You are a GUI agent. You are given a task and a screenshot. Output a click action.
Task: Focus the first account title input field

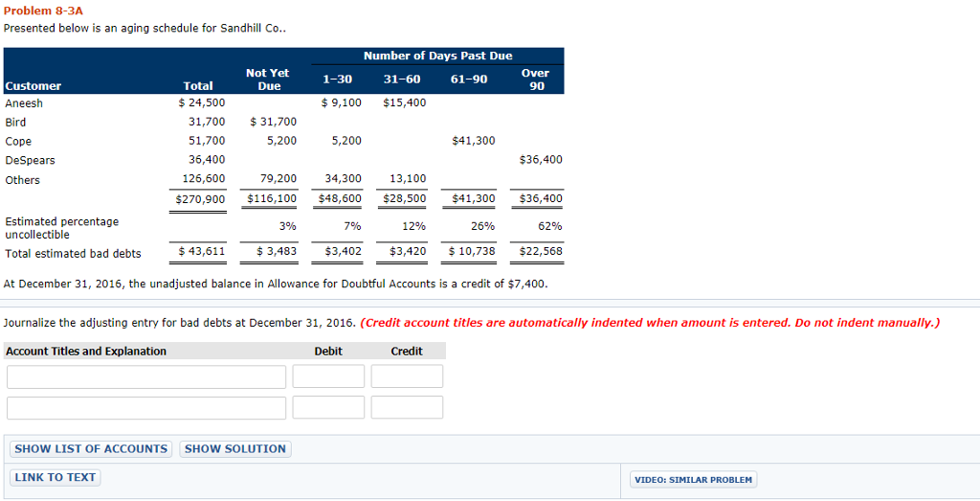click(146, 376)
